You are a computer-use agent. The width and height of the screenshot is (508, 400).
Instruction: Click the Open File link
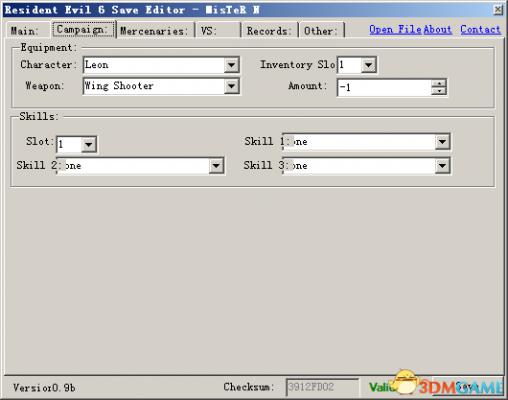[x=396, y=29]
